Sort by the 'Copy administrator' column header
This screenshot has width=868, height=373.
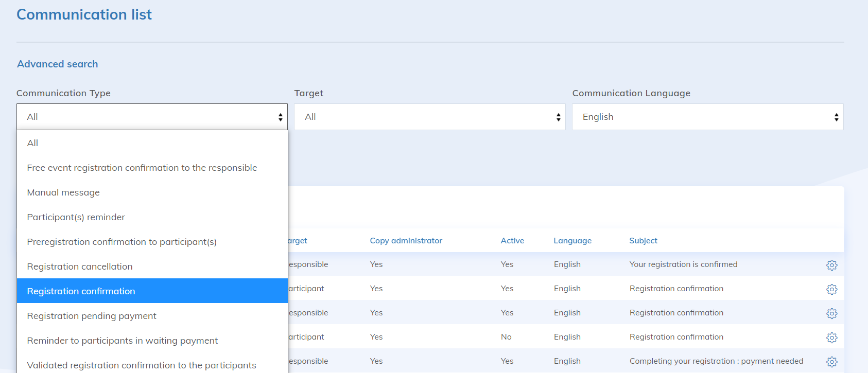tap(406, 241)
